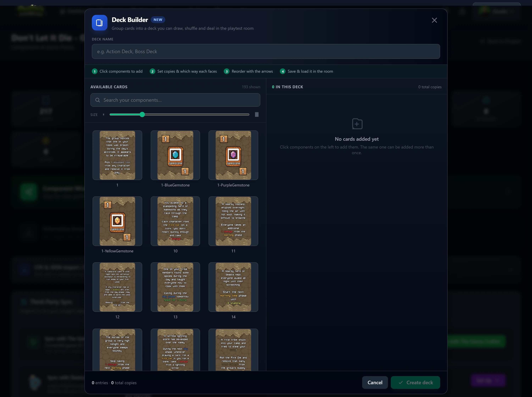This screenshot has width=532, height=397.
Task: Click the Deck Name input field
Action: [x=266, y=51]
